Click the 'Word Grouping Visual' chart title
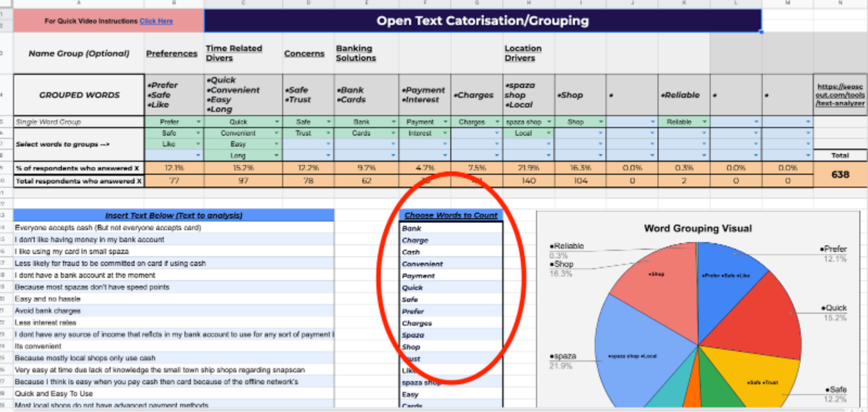Screen dimensions: 868x412 pyautogui.click(x=698, y=229)
